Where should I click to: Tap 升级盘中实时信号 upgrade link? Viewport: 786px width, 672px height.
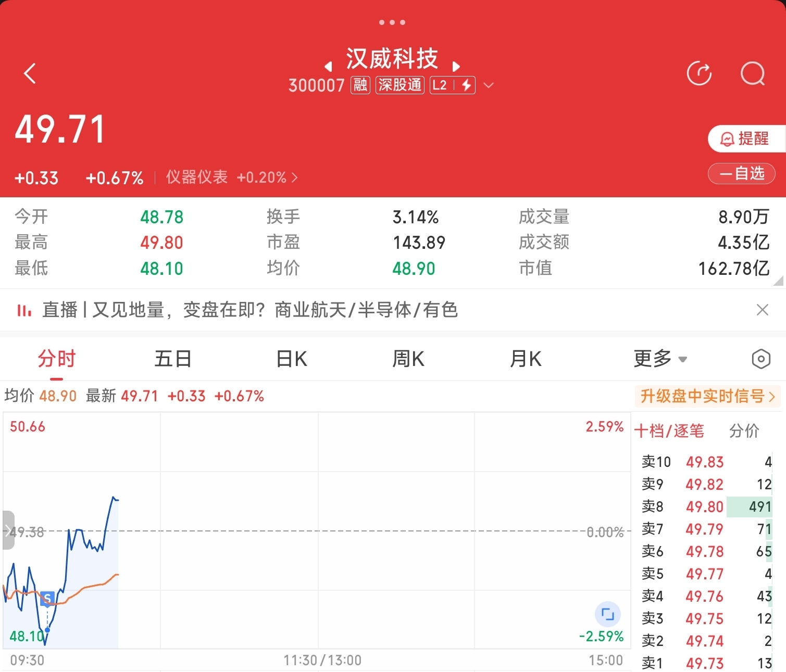707,396
